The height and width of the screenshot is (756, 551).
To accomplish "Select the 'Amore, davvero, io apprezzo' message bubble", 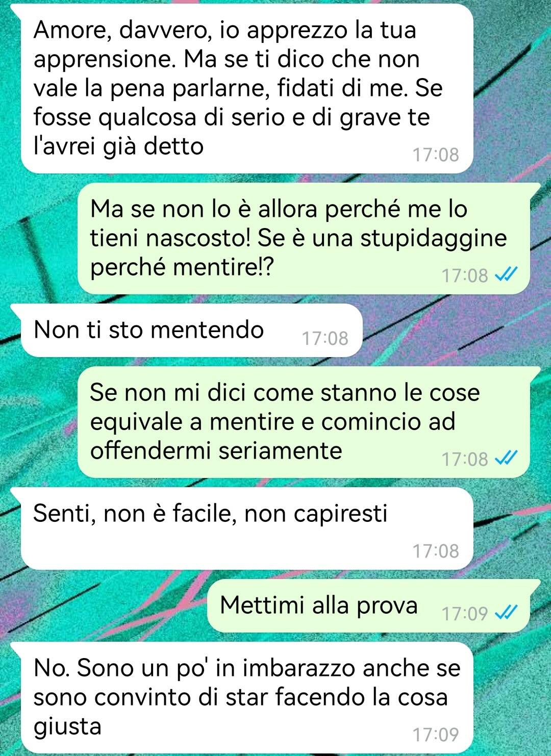I will coord(247,88).
